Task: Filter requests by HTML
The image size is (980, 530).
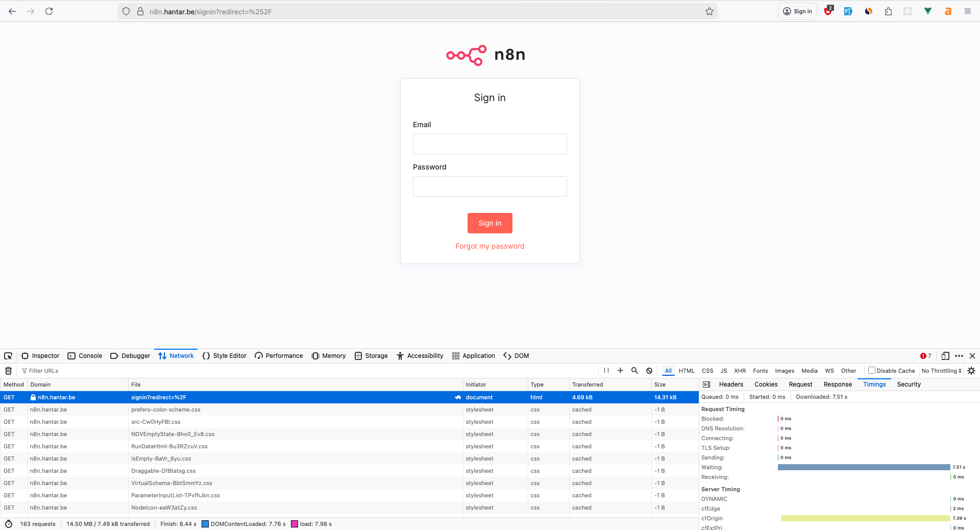Action: 687,371
